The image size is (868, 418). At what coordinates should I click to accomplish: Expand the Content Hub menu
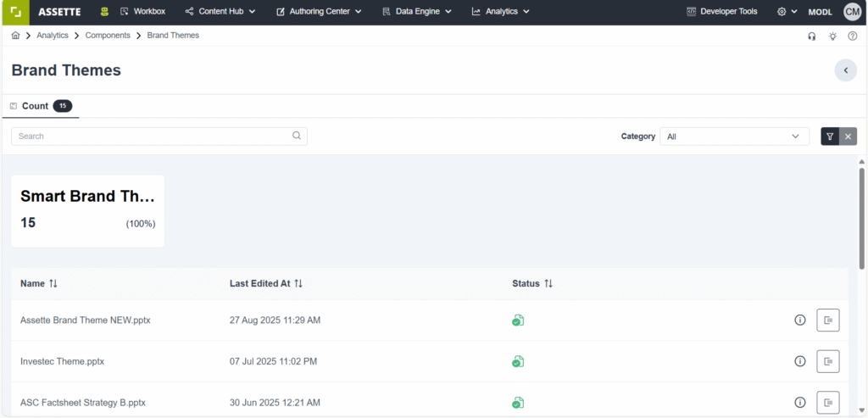coord(220,12)
